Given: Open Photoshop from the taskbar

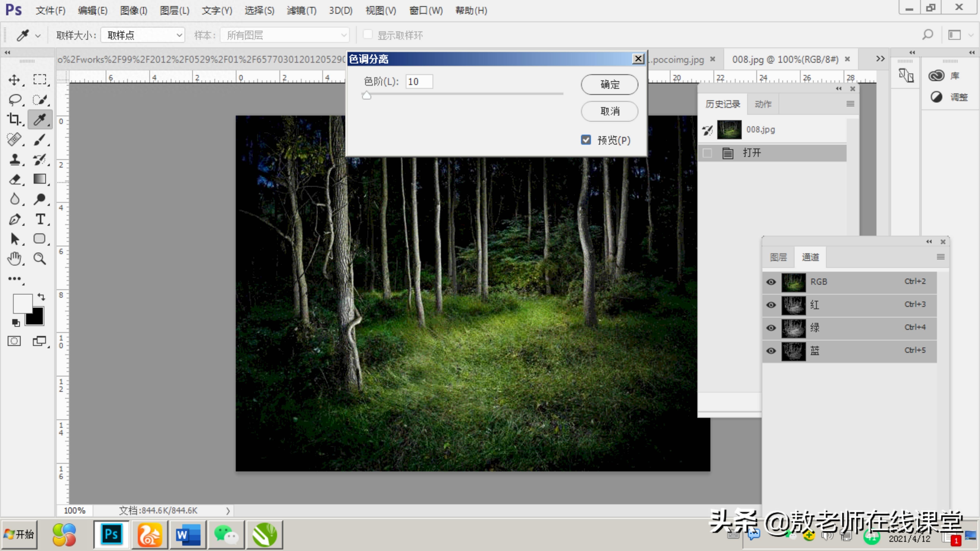Looking at the screenshot, I should pyautogui.click(x=111, y=535).
